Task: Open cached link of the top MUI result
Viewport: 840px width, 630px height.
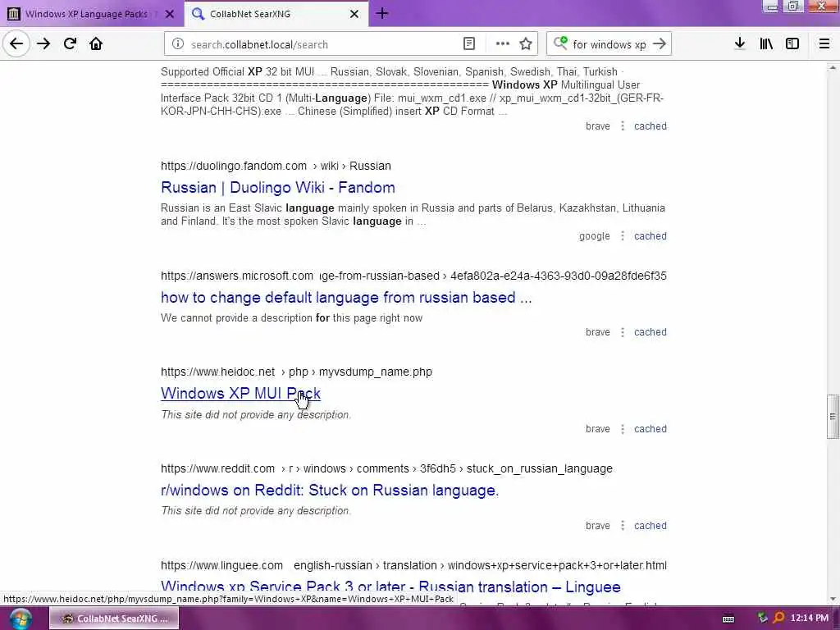Action: tap(651, 126)
